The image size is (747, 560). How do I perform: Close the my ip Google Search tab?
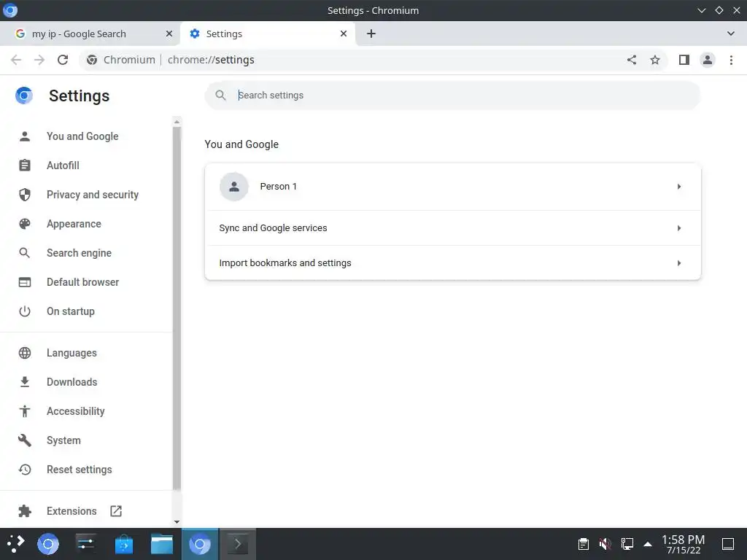point(169,34)
